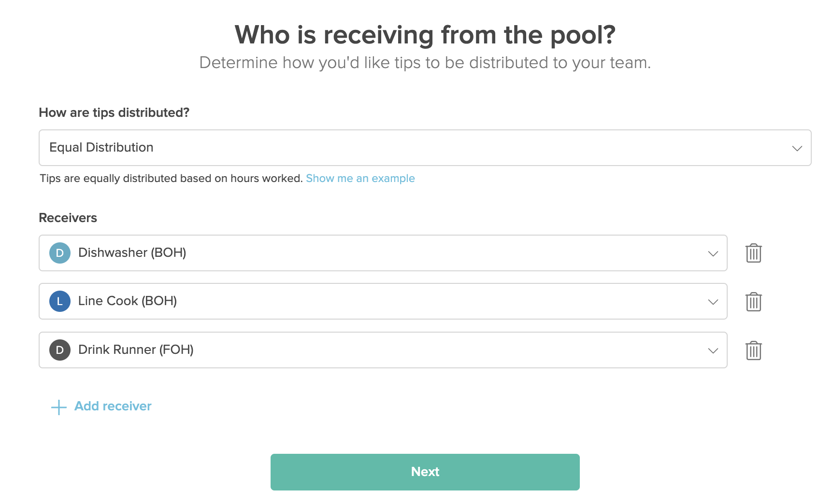Delete the Line Cook (BOH) receiver
Screen dimensions: 833x504
pos(753,301)
